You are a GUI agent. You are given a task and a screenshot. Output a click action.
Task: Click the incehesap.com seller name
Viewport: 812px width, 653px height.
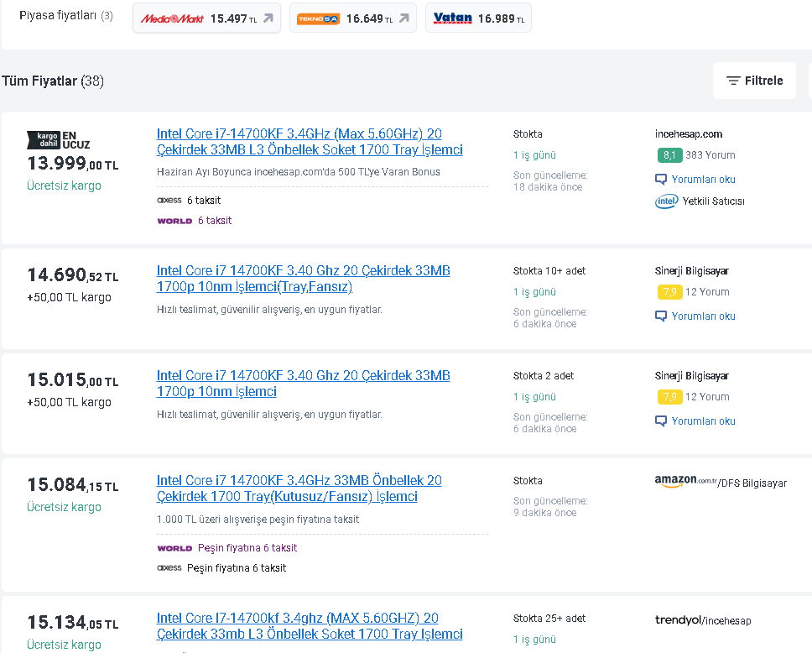point(688,133)
